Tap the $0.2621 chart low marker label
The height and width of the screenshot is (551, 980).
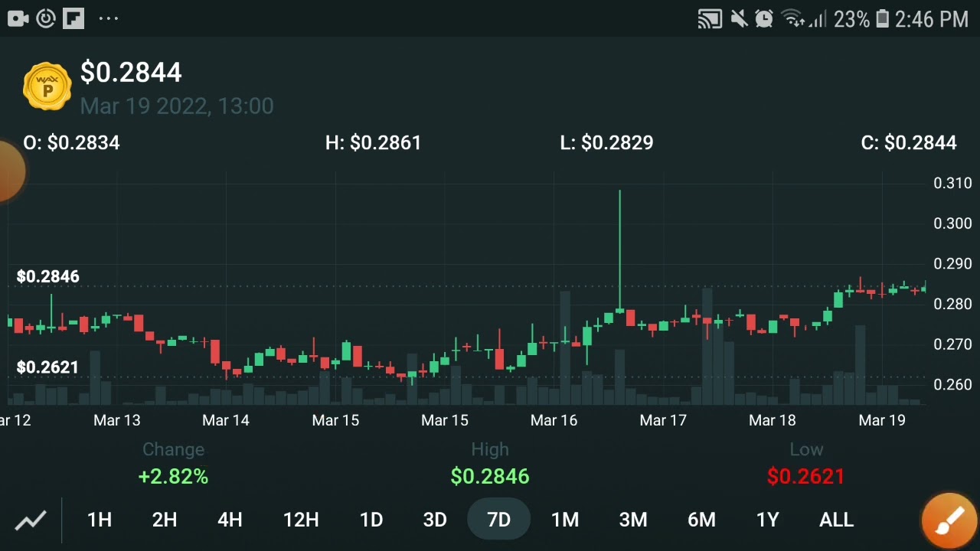click(x=47, y=367)
